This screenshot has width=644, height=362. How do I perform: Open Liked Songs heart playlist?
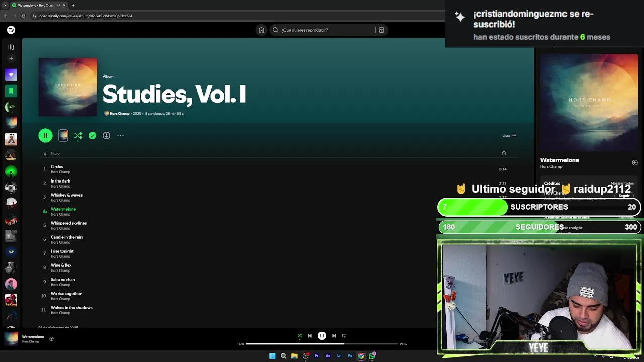click(11, 75)
